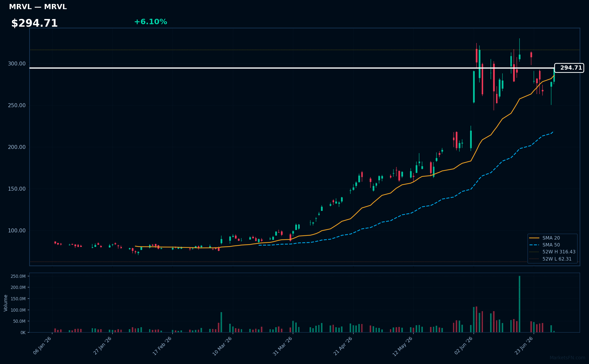Click the 17 Feb '26 date label

coord(162,346)
